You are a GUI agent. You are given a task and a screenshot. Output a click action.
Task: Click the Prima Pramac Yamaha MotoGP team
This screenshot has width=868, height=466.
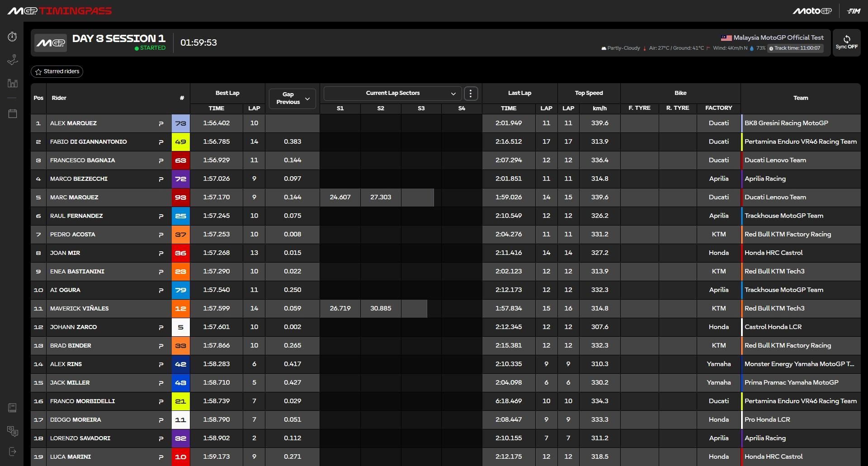(791, 383)
